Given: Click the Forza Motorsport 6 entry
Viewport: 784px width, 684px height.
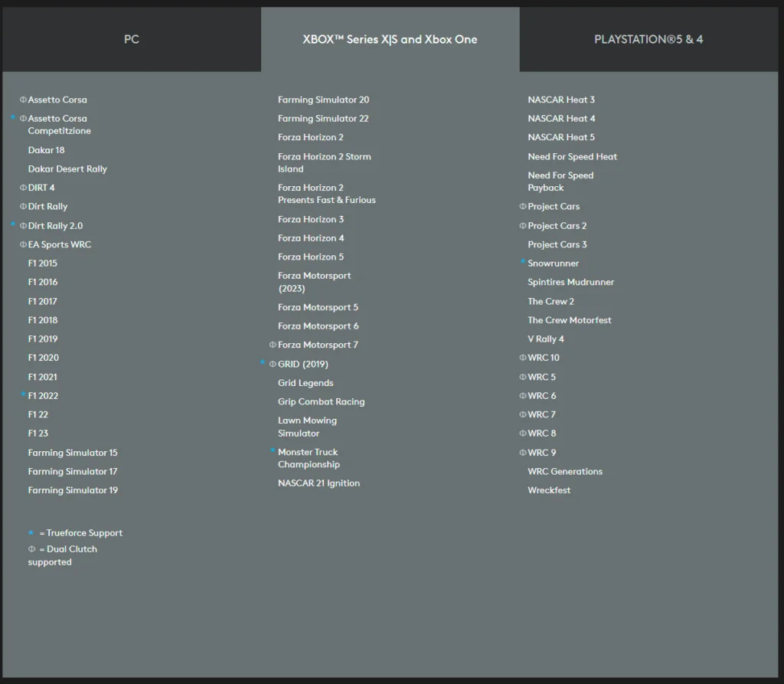Looking at the screenshot, I should click(318, 326).
